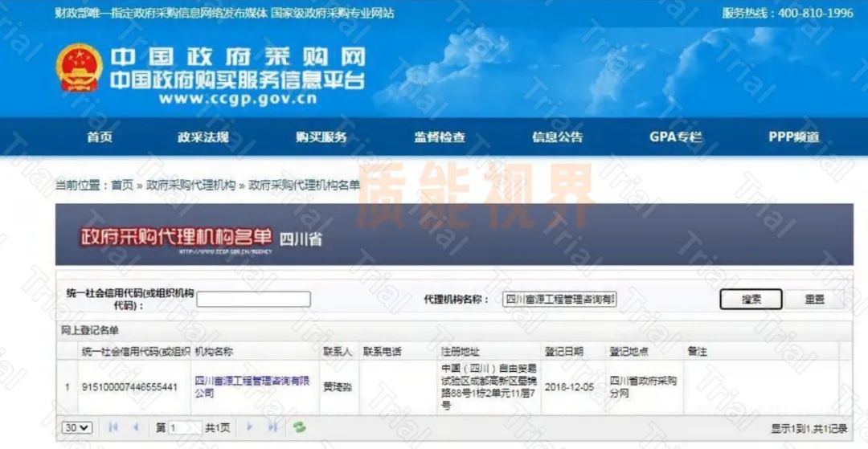868x449 pixels.
Task: Go to last page arrow icon
Action: click(x=272, y=427)
